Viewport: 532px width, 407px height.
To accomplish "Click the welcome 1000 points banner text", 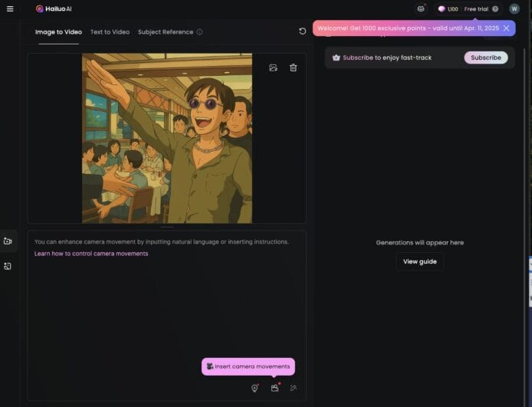I will (408, 28).
